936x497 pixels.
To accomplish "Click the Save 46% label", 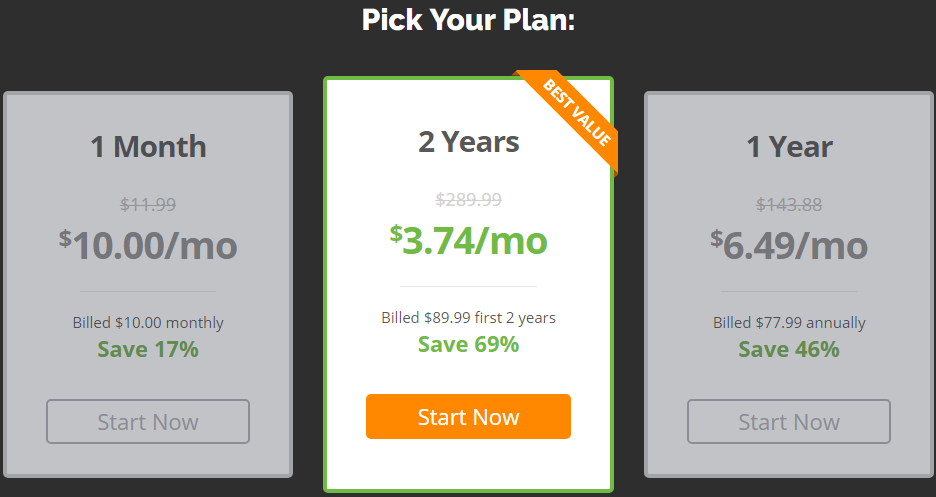I will tap(789, 349).
